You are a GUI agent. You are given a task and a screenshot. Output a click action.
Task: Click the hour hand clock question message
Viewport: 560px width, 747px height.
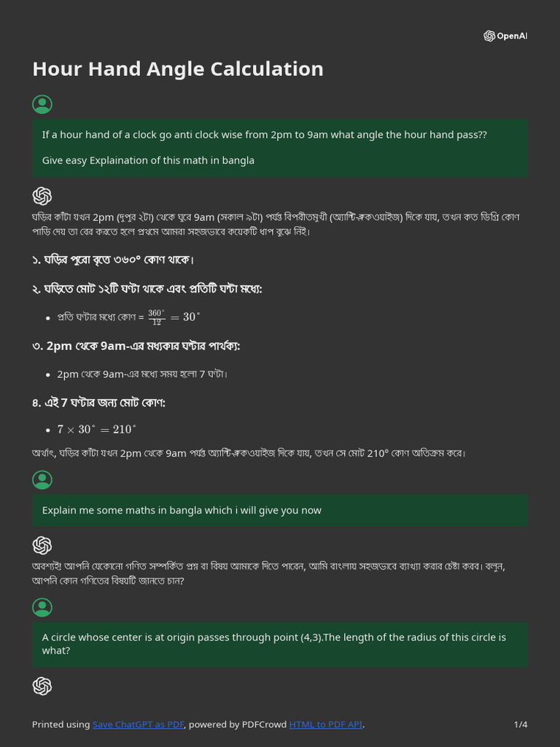tap(264, 135)
